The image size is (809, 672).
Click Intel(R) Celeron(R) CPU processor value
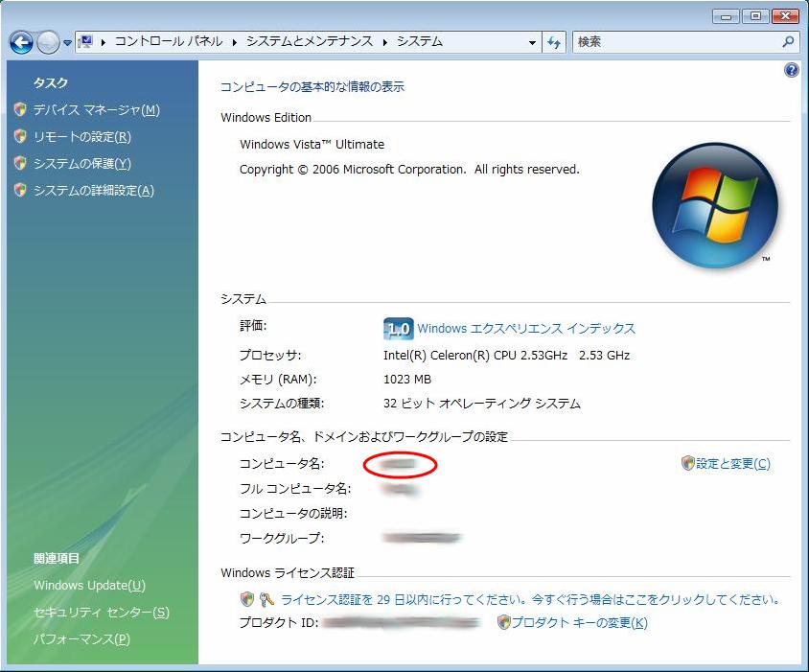(506, 355)
